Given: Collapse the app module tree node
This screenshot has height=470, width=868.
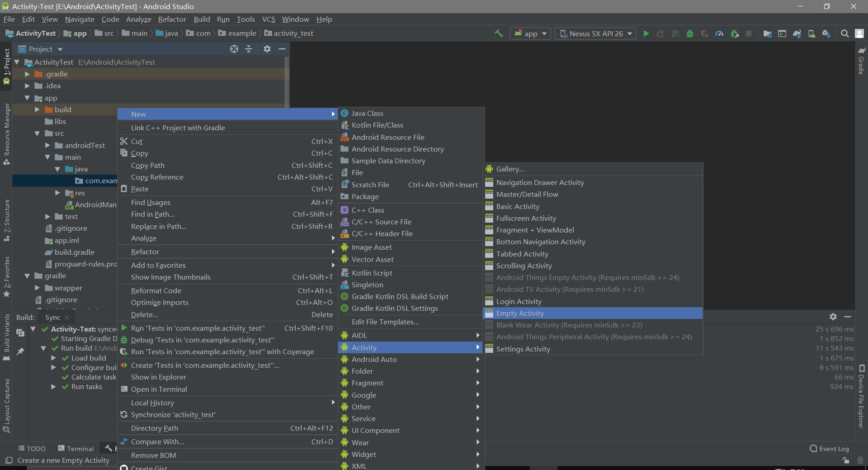Looking at the screenshot, I should pyautogui.click(x=27, y=98).
